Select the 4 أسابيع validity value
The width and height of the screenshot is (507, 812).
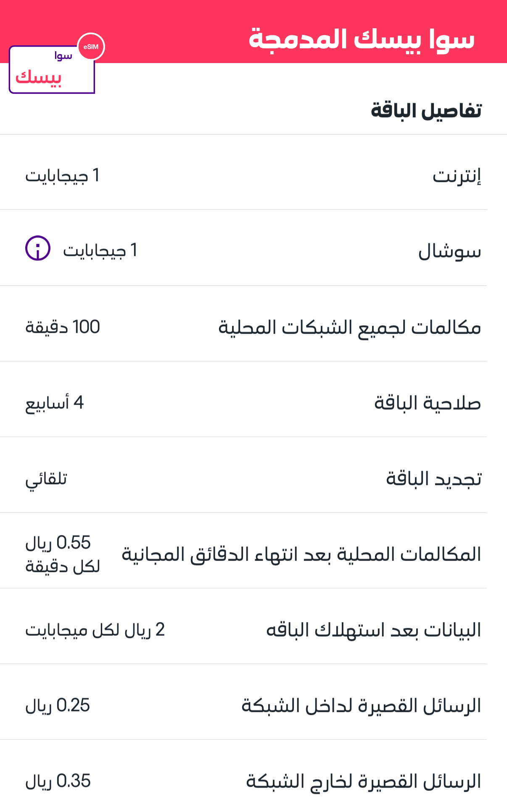[55, 403]
